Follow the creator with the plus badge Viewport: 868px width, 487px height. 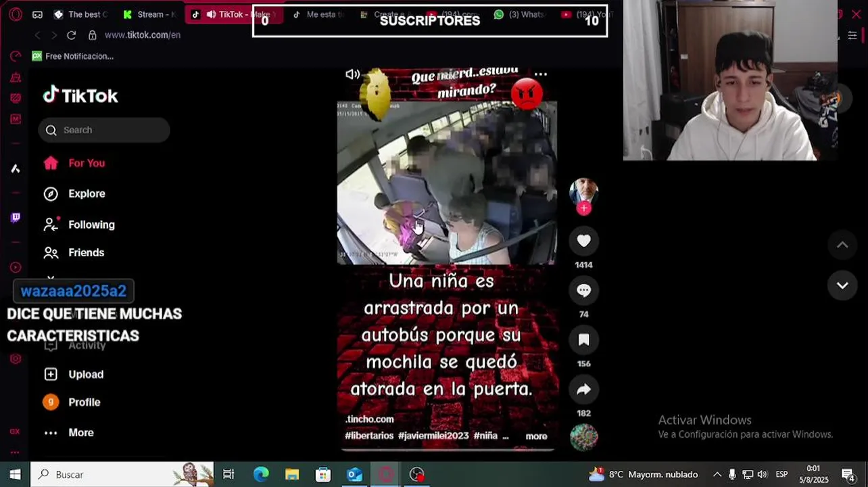[584, 208]
